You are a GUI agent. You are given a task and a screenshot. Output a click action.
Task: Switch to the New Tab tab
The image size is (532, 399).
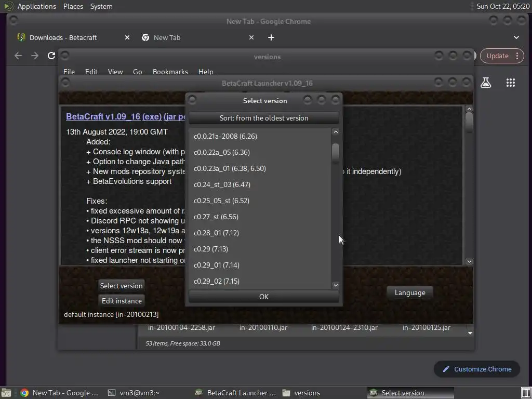coord(167,37)
